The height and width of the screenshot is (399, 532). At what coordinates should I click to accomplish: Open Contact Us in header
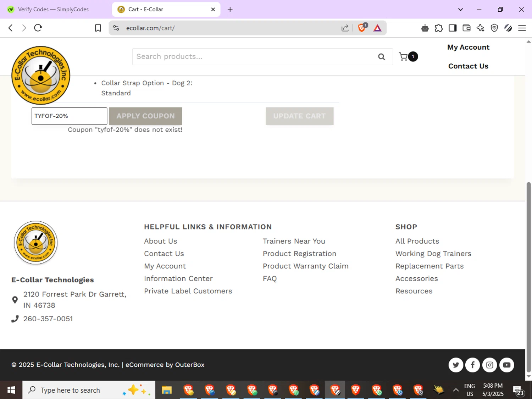coord(468,66)
